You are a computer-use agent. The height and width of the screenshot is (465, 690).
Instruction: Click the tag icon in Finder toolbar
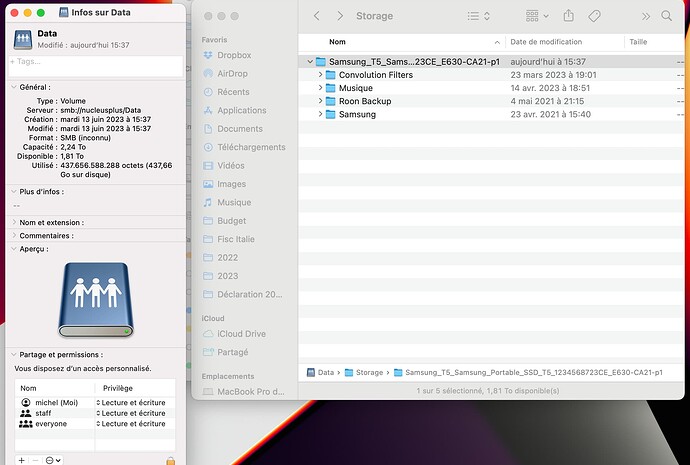594,16
